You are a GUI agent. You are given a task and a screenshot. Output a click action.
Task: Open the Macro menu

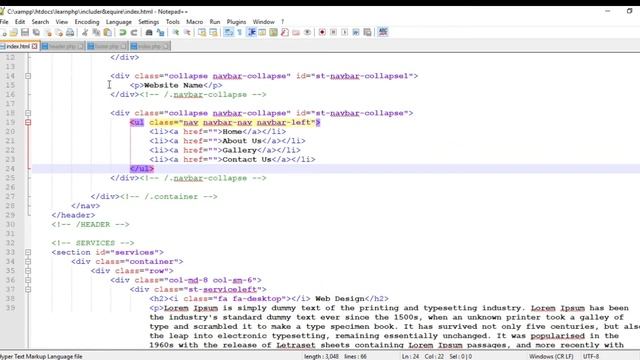pos(195,22)
